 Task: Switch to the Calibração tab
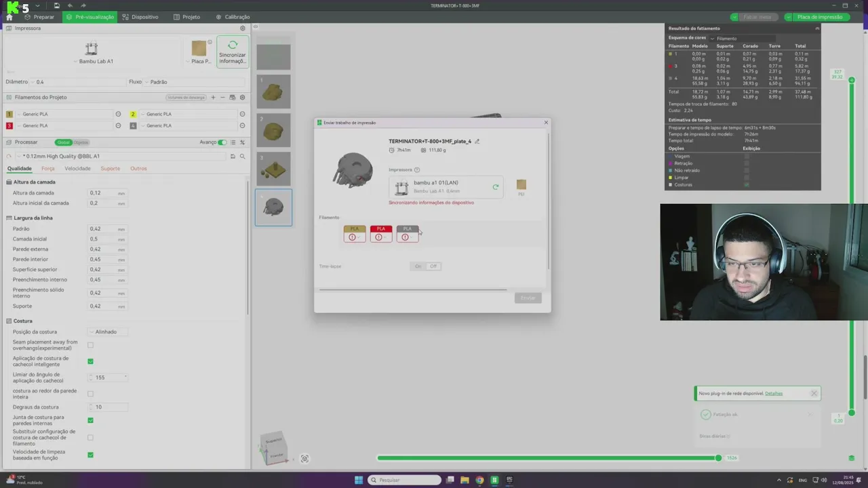tap(233, 17)
